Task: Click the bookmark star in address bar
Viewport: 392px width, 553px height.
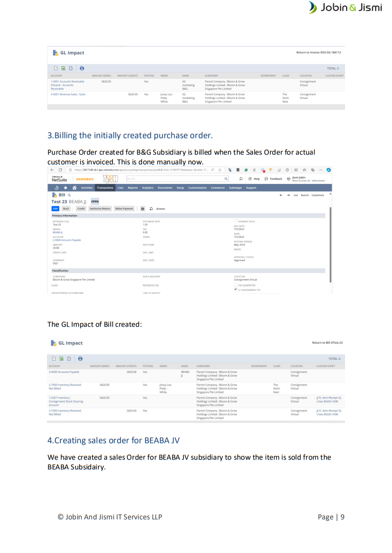Action: coord(220,170)
